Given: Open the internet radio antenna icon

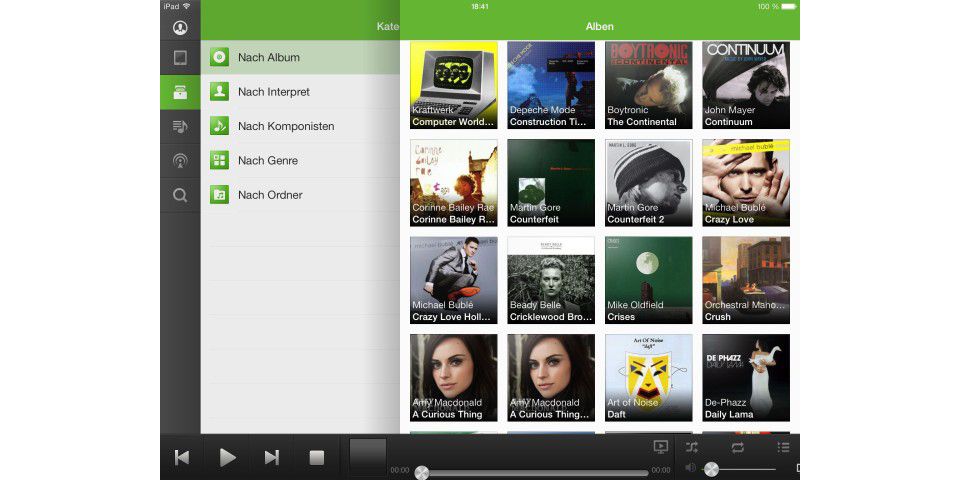Looking at the screenshot, I should click(180, 161).
